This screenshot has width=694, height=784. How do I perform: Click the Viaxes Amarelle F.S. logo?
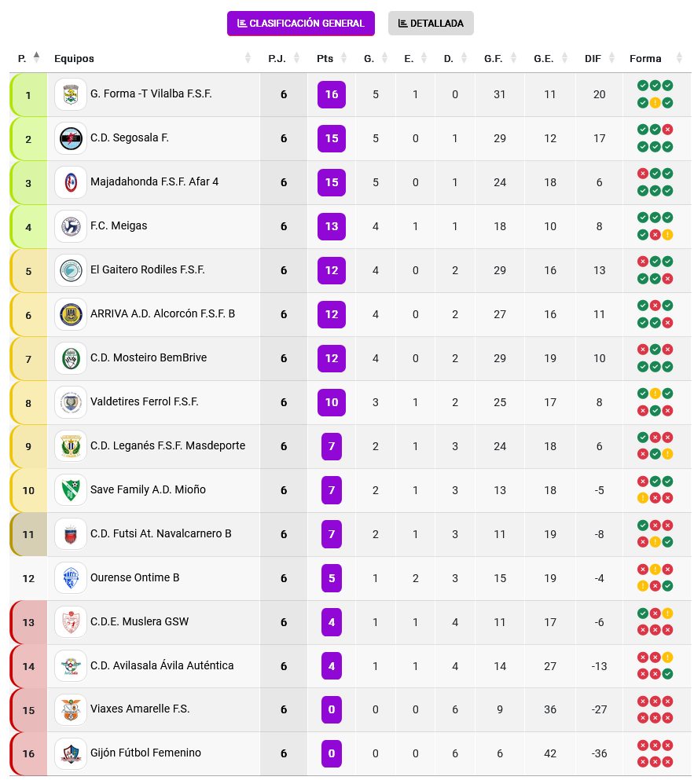pos(71,709)
